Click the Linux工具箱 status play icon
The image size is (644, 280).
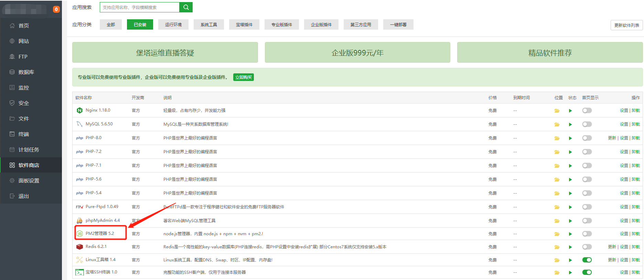pyautogui.click(x=570, y=260)
